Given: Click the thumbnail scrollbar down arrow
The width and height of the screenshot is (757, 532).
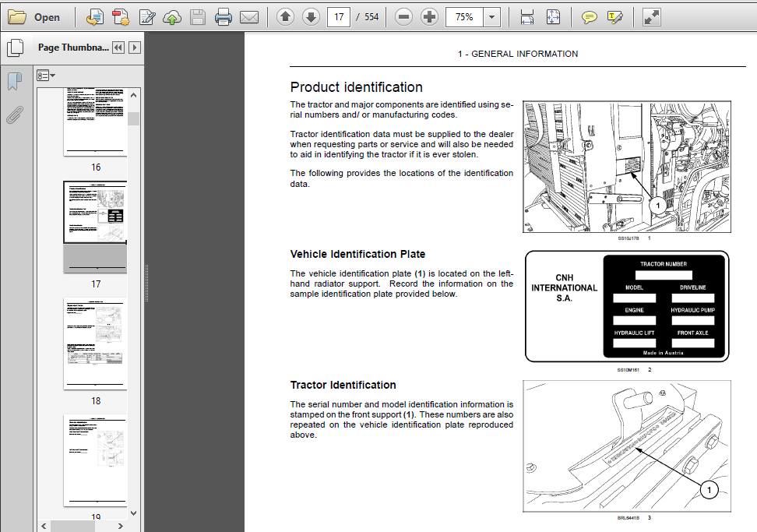Looking at the screenshot, I should 134,513.
